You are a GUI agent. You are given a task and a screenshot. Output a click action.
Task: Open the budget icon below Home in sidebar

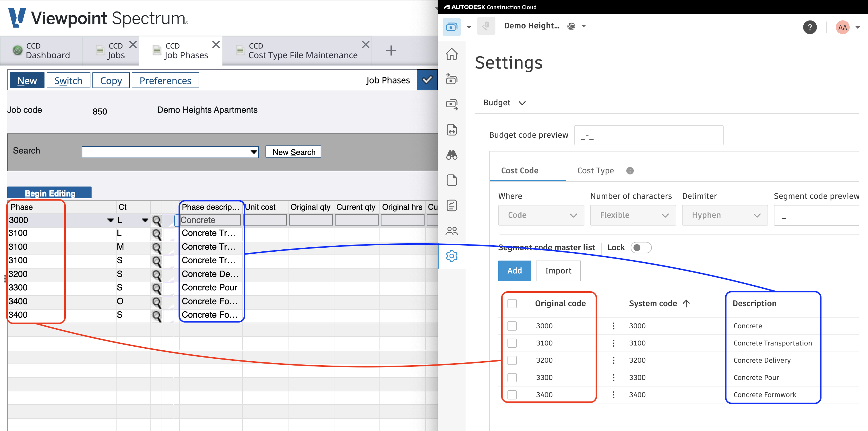pos(452,79)
